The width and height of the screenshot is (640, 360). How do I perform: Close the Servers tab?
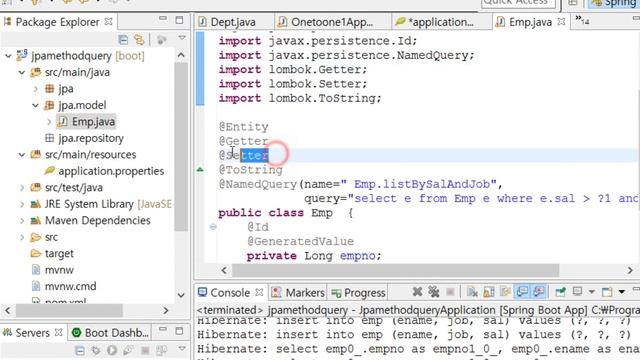pyautogui.click(x=59, y=333)
